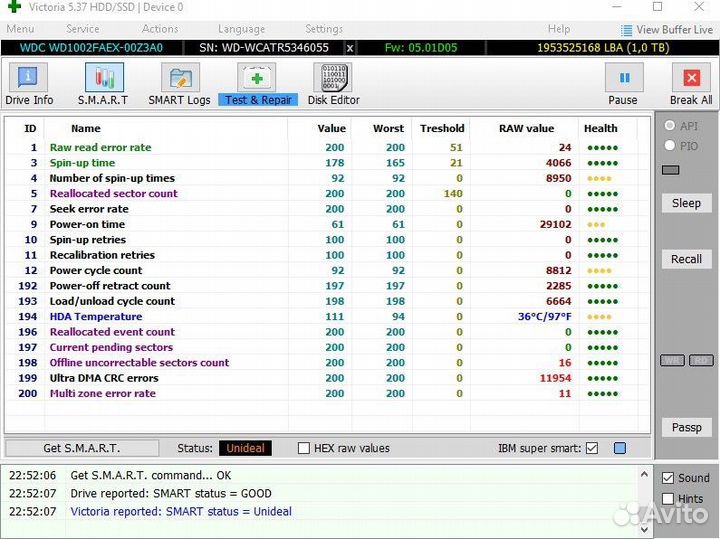
Task: Select the HDA Temperature row
Action: coord(328,317)
